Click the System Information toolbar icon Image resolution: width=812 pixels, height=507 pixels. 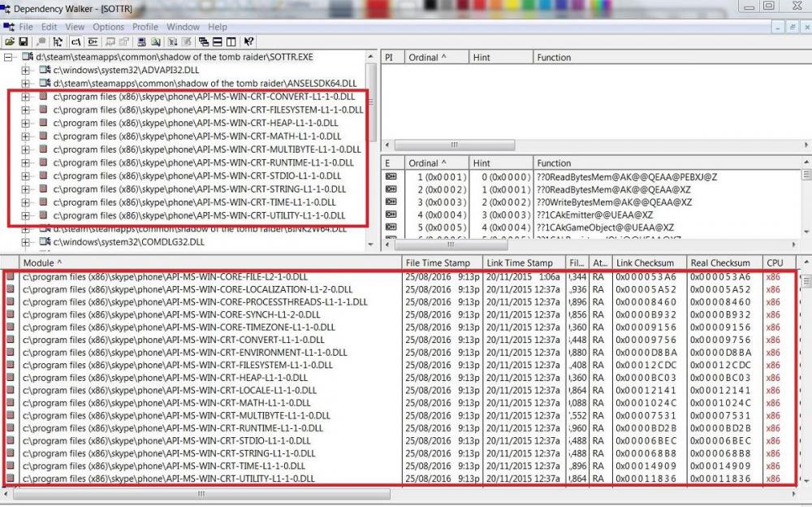click(140, 42)
